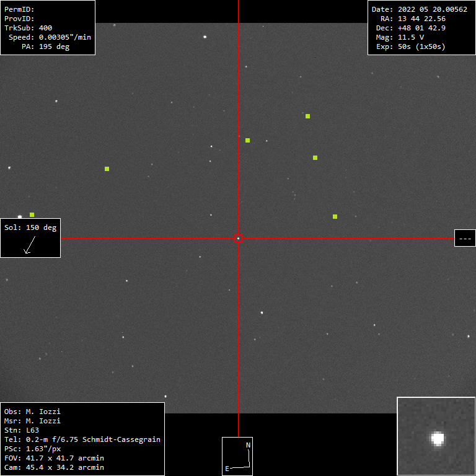Click the Speed 0.00305"/min readout
Viewport: 476px width, 476px height.
click(50, 37)
